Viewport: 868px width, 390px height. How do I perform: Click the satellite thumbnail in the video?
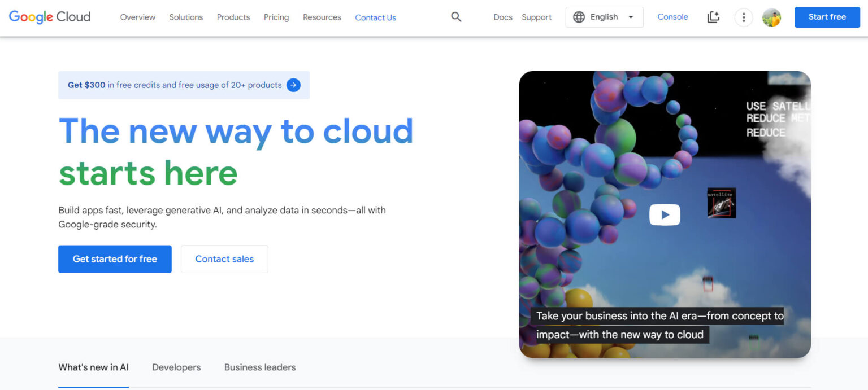(x=721, y=203)
